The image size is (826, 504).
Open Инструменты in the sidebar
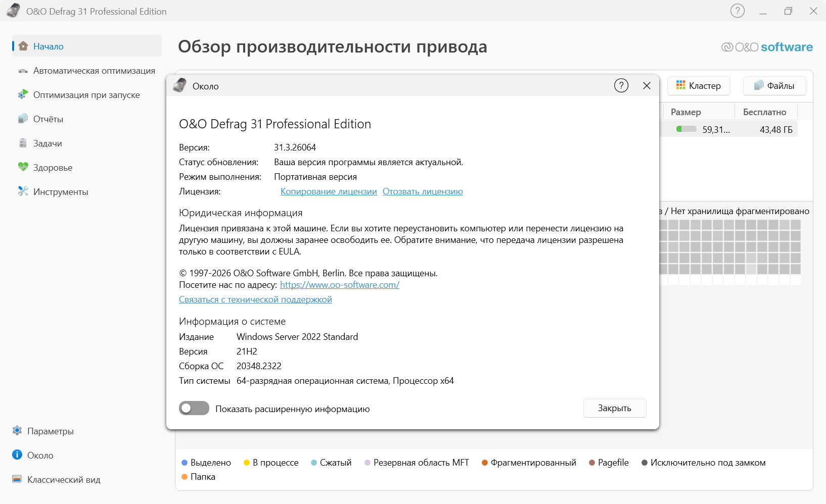coord(87,192)
